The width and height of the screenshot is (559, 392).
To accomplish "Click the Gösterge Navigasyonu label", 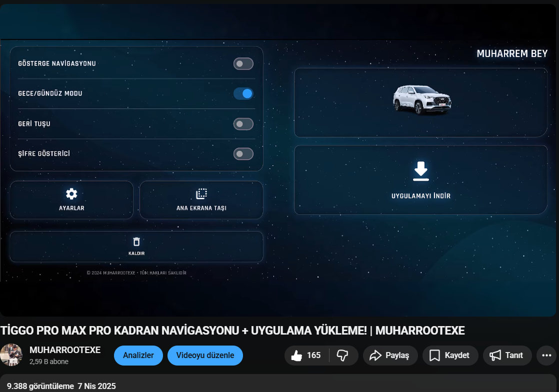I will (57, 64).
